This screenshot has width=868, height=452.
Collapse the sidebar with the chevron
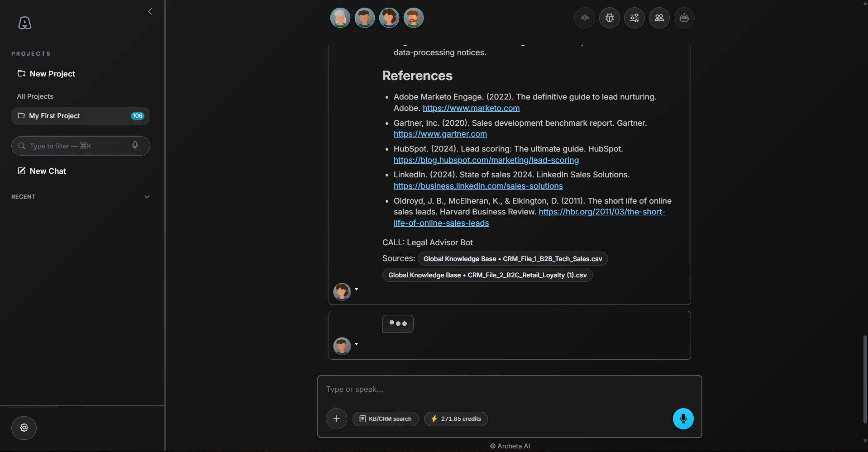(150, 11)
